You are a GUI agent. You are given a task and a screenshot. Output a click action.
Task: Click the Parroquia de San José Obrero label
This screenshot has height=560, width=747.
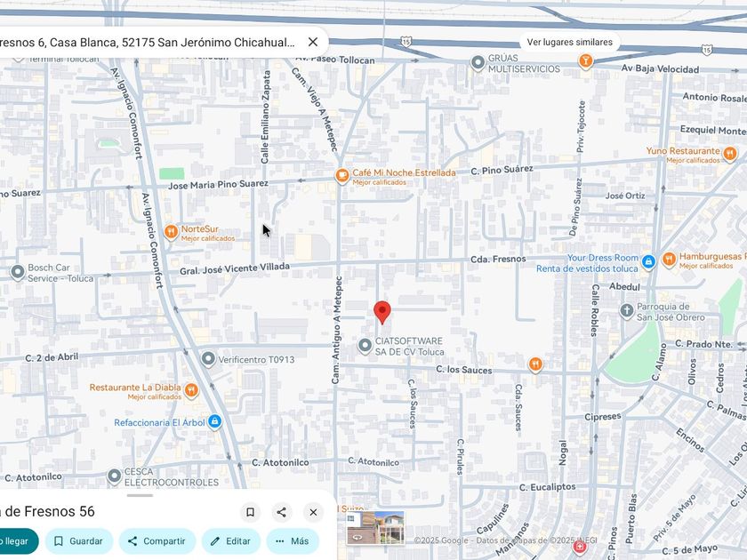[671, 312]
